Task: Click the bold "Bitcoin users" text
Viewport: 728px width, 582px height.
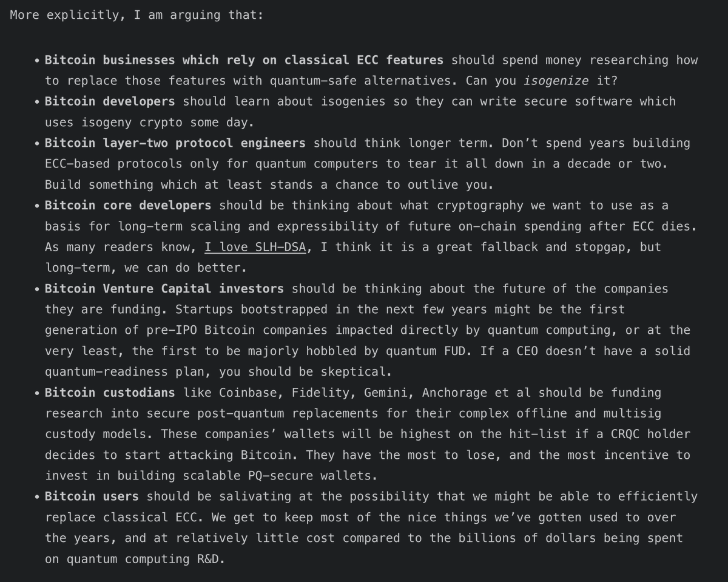Action: tap(92, 496)
